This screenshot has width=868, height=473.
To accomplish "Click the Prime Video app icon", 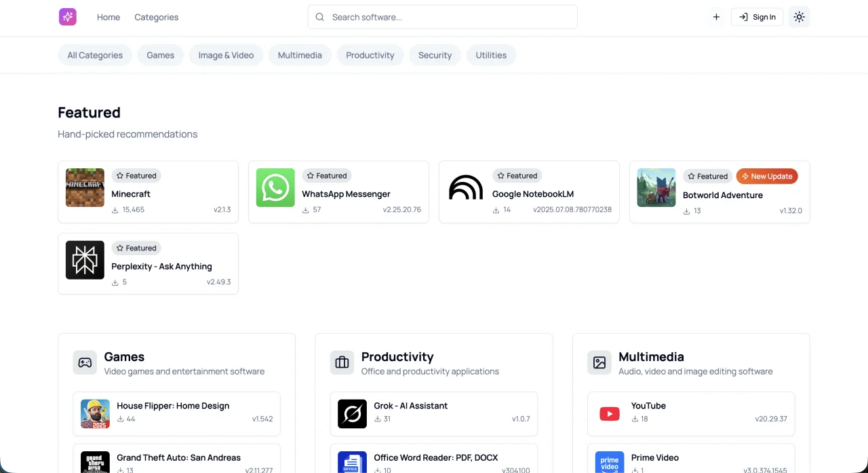I will tap(610, 463).
